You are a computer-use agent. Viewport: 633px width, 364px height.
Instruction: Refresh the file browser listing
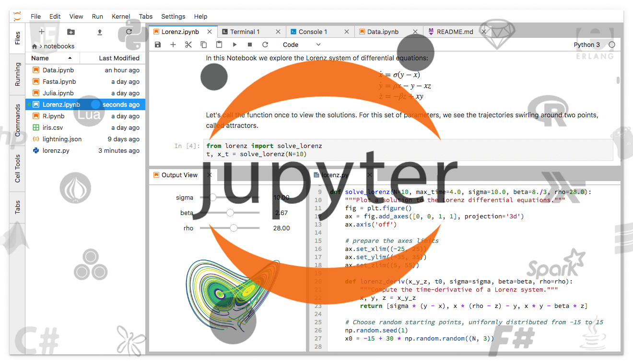click(x=129, y=31)
